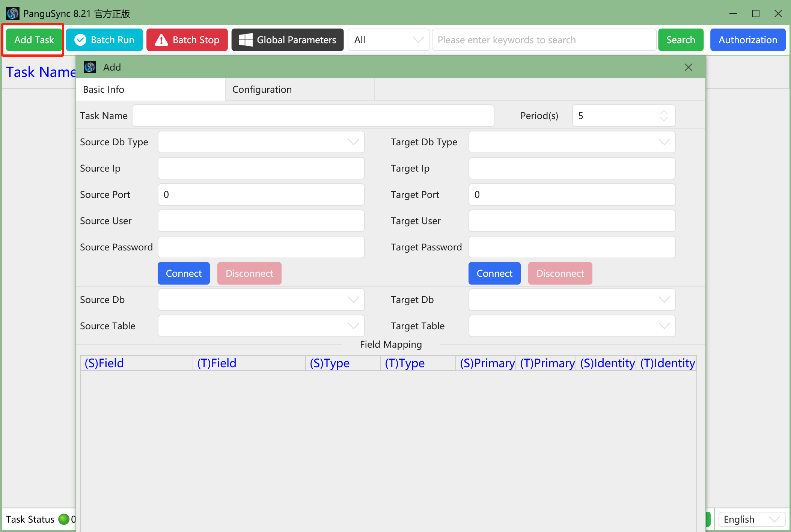Click the PanguSync app icon in title bar
The width and height of the screenshot is (791, 532).
tap(12, 14)
